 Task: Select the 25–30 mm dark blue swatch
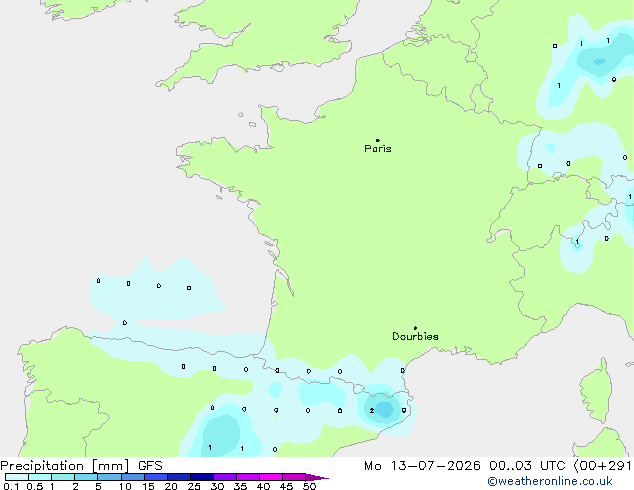[201, 477]
